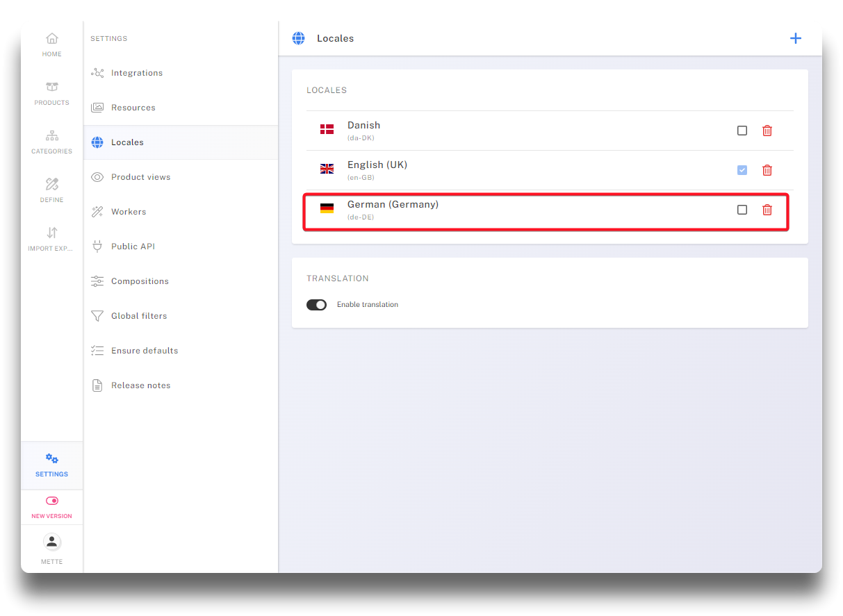Select Product views in settings menu
The width and height of the screenshot is (843, 616).
point(140,177)
